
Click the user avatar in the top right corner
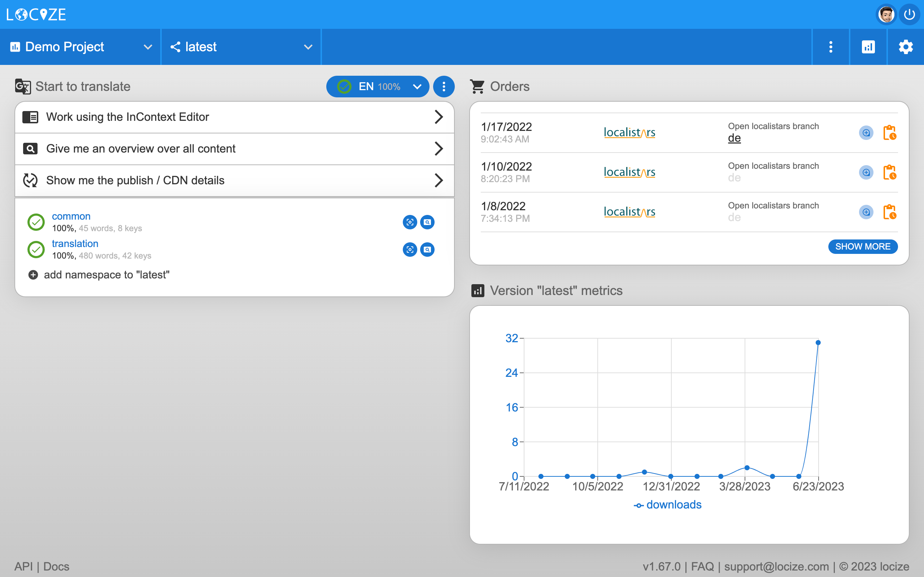886,14
